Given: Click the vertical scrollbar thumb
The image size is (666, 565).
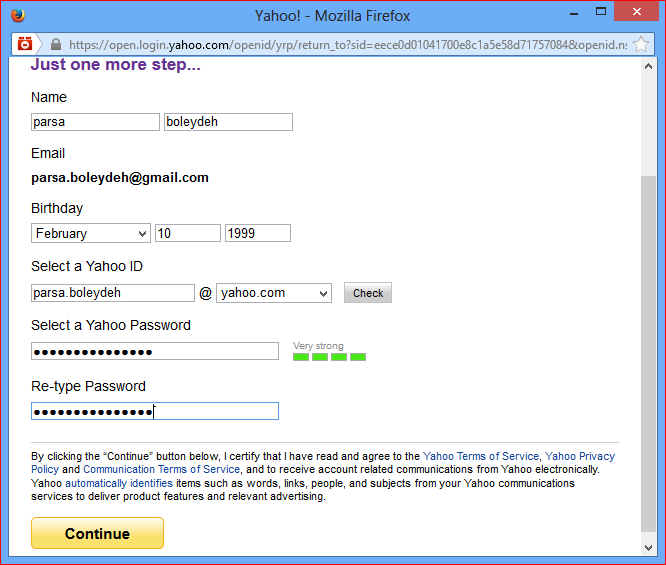Looking at the screenshot, I should [648, 353].
